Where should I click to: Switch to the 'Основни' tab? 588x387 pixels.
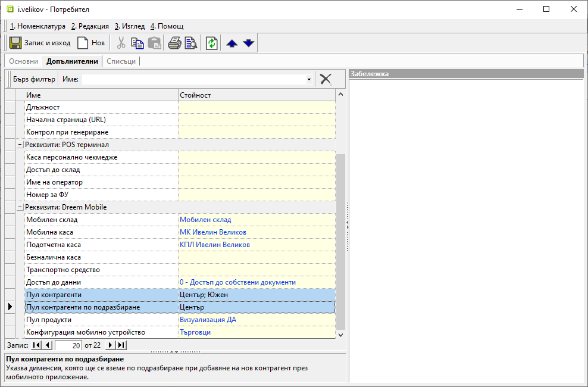pos(24,61)
